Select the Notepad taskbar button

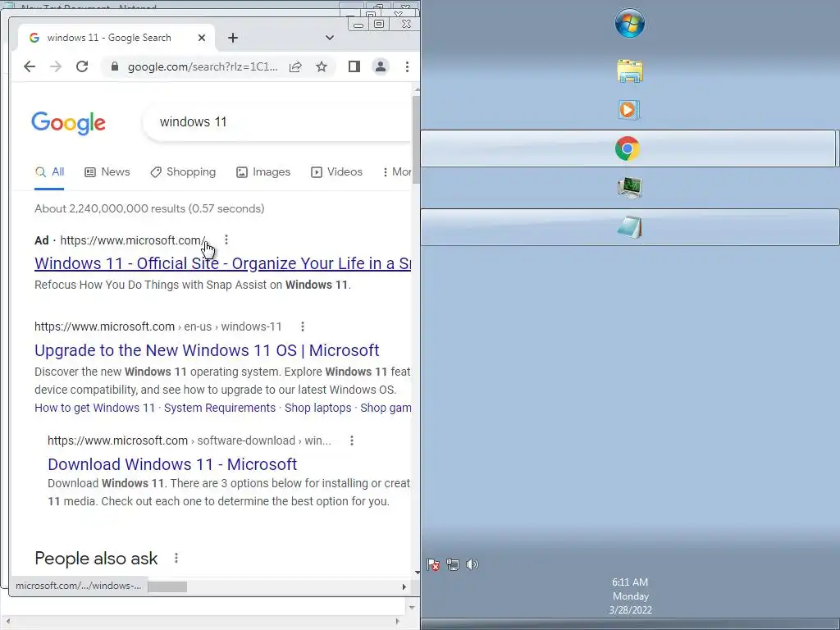pos(629,227)
